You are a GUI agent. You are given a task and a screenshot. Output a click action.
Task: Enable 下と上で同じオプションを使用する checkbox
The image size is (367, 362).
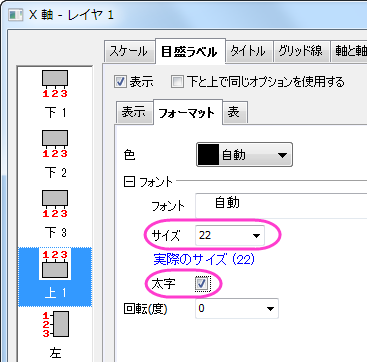pyautogui.click(x=177, y=82)
